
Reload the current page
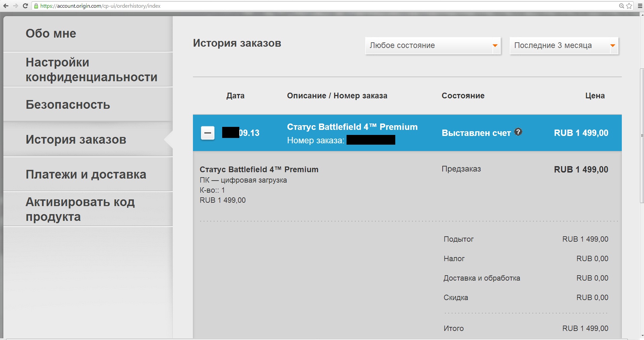[x=25, y=6]
